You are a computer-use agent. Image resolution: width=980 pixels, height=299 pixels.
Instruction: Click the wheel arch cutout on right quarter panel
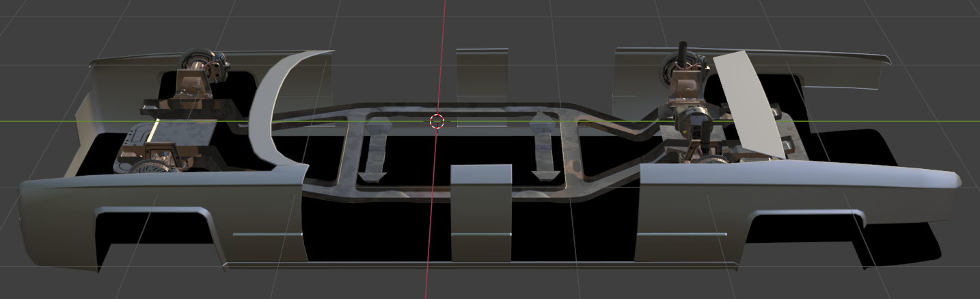click(x=806, y=236)
